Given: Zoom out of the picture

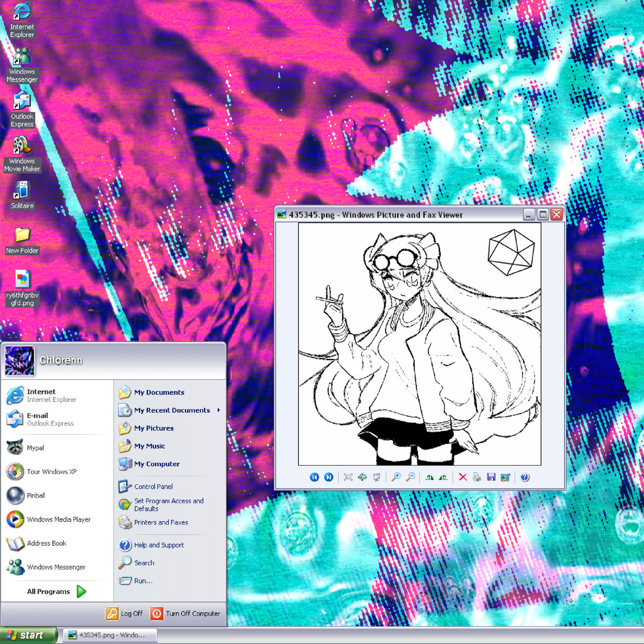Looking at the screenshot, I should tap(410, 477).
